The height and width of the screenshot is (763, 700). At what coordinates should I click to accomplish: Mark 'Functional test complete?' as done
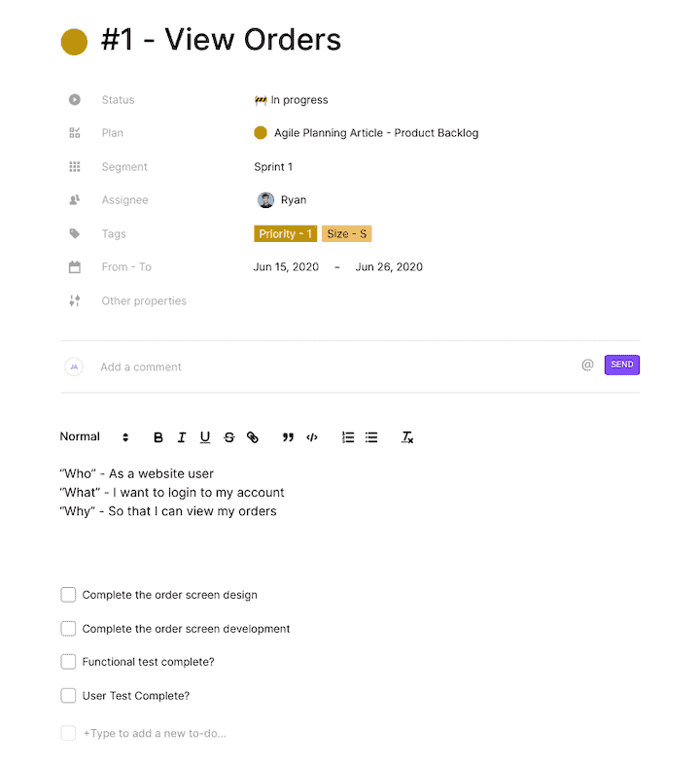coord(68,662)
